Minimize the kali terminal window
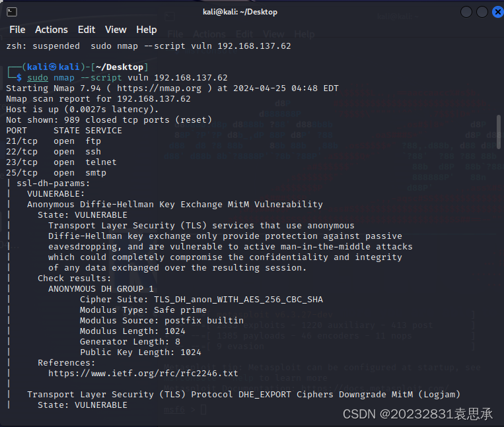Viewport: 504px width, 427px height. 466,12
